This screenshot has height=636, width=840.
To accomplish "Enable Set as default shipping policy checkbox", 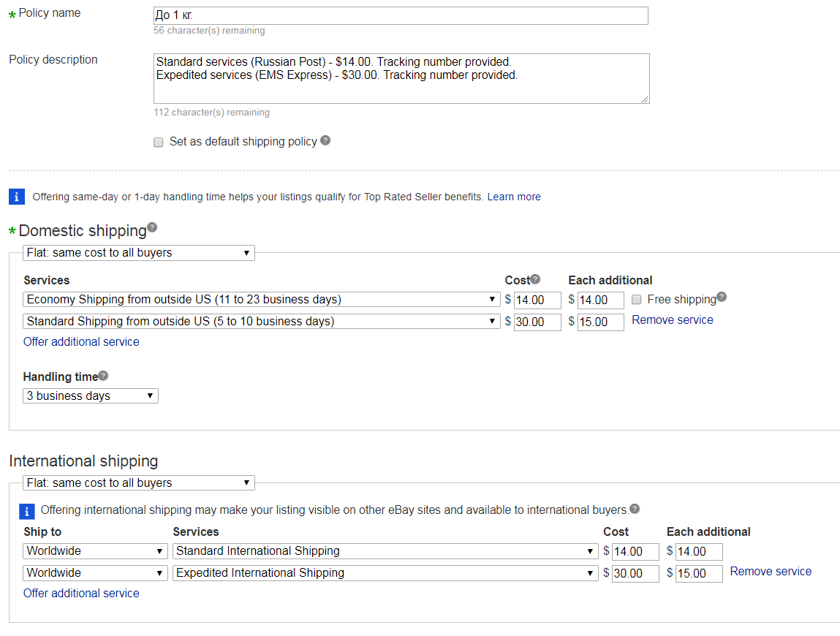I will pos(159,143).
